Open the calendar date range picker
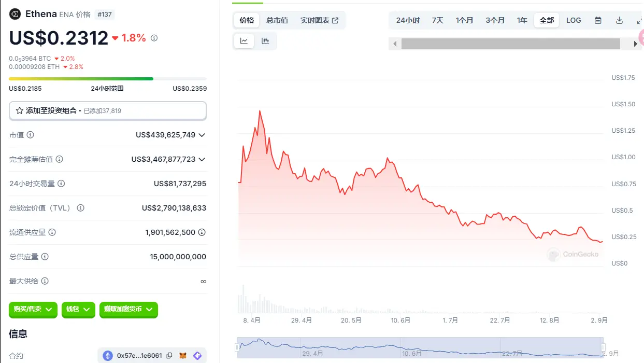This screenshot has width=644, height=363. [x=597, y=20]
